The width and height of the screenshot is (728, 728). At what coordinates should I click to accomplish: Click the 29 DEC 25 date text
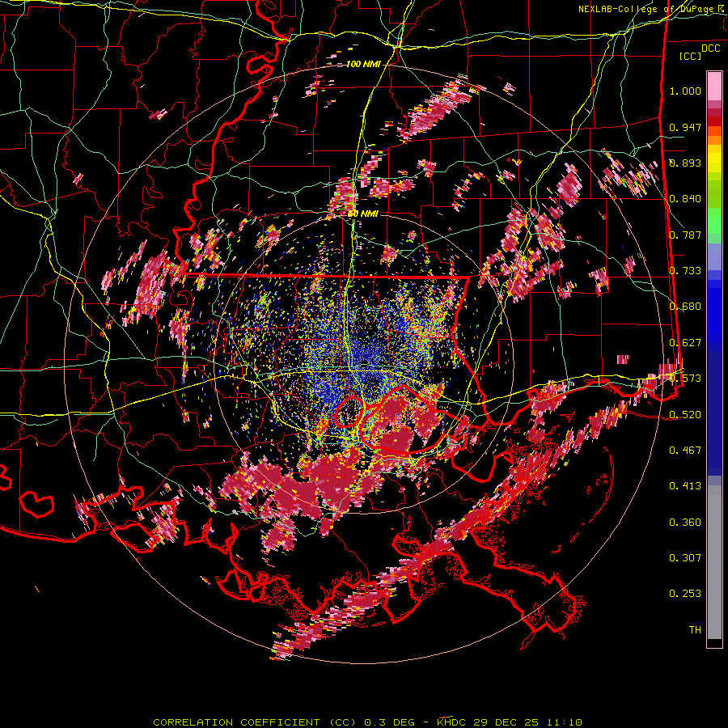point(506,722)
